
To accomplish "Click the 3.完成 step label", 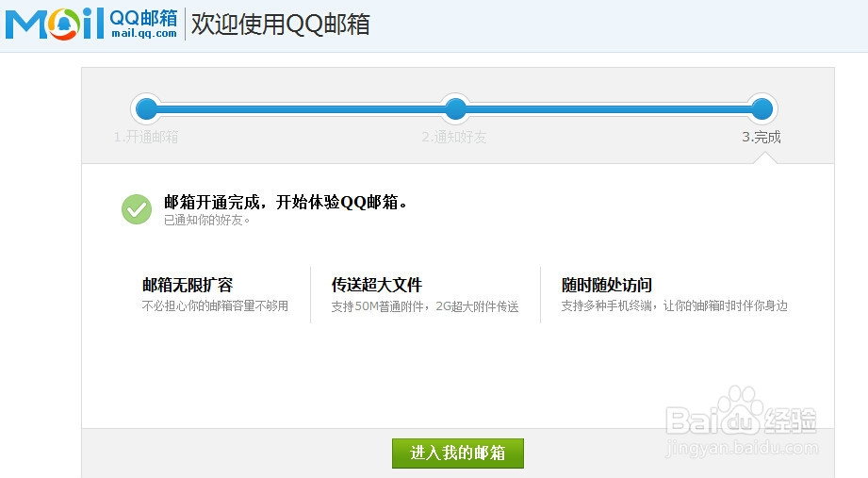I will (762, 137).
